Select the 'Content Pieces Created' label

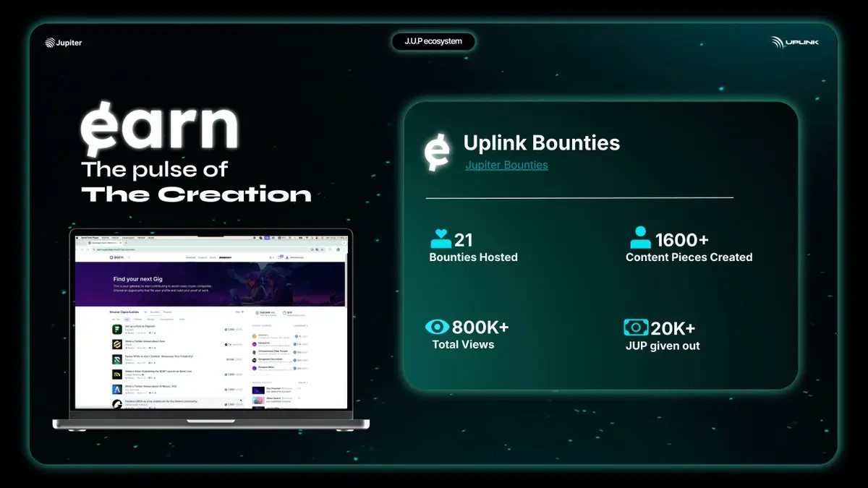point(689,257)
